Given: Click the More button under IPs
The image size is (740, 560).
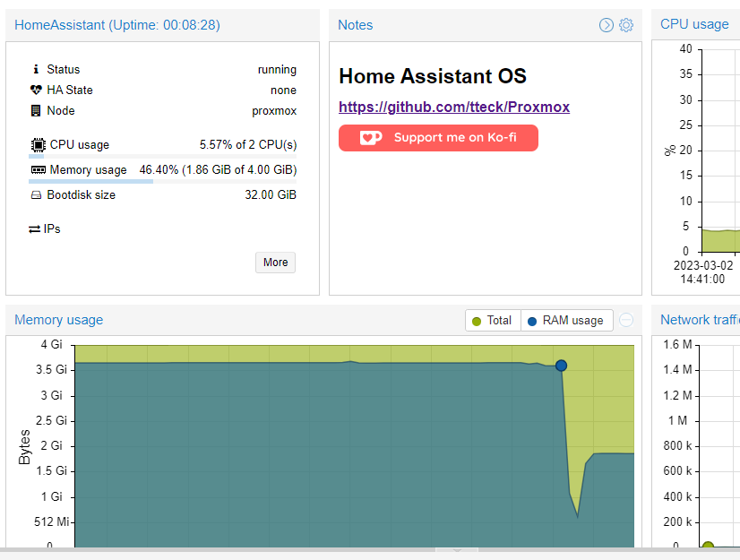Looking at the screenshot, I should pyautogui.click(x=276, y=263).
